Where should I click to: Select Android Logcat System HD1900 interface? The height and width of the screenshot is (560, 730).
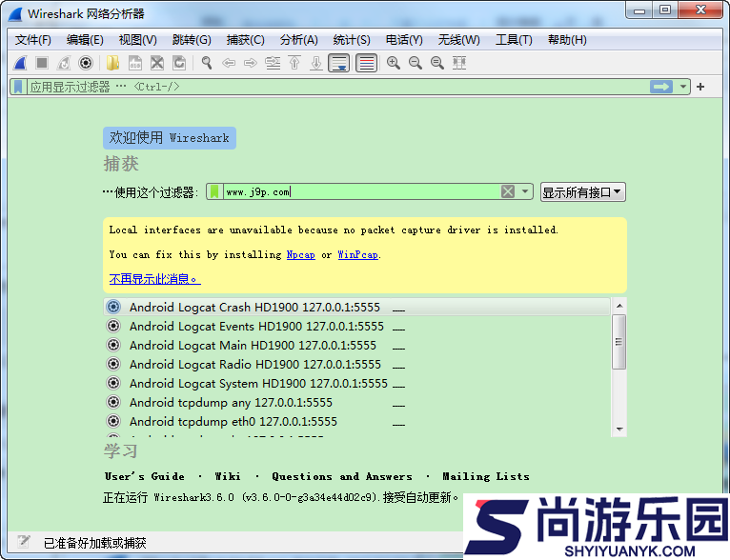pyautogui.click(x=356, y=383)
